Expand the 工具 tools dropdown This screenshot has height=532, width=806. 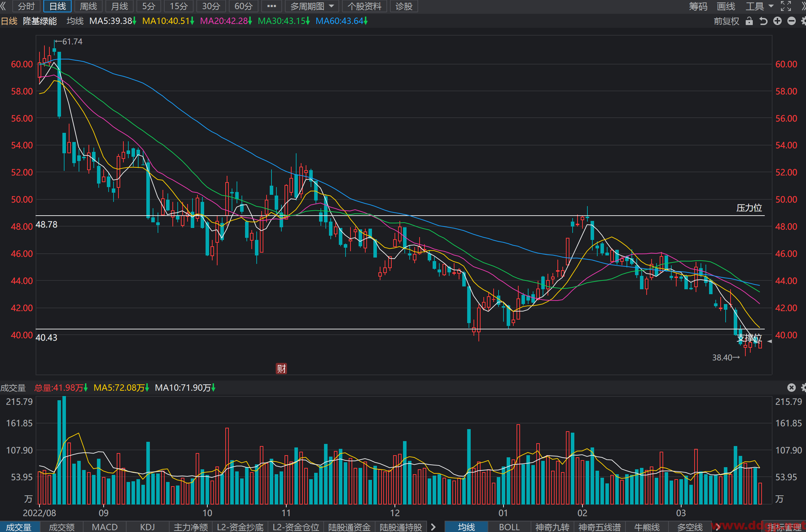tap(759, 6)
